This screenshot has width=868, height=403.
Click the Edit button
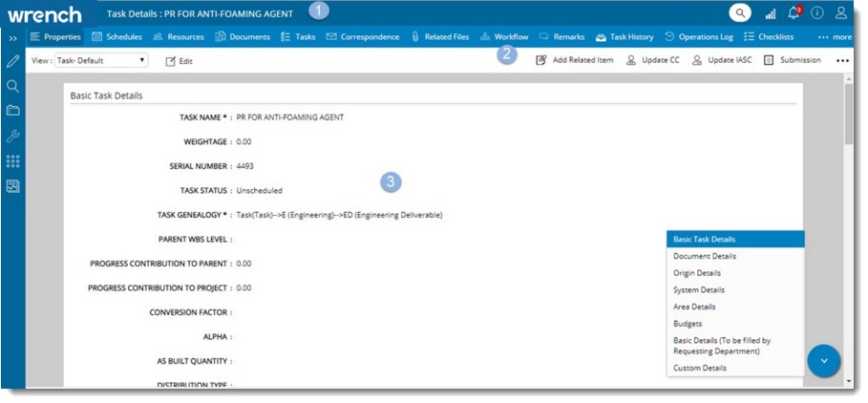click(179, 60)
